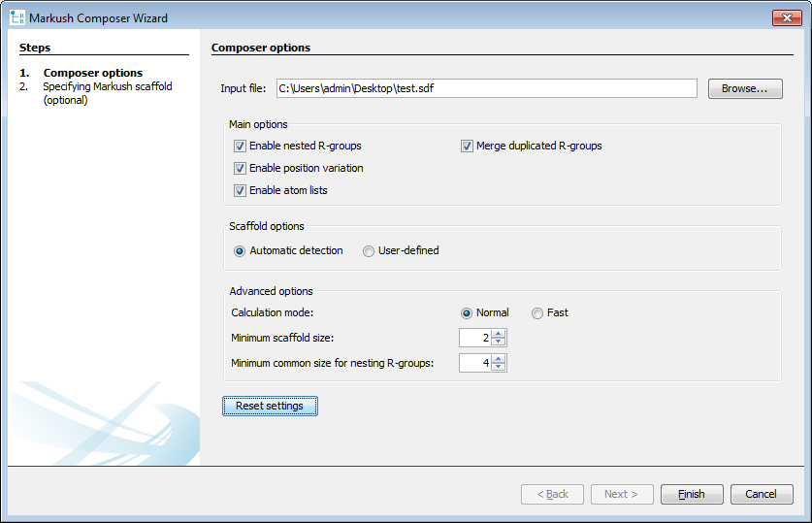This screenshot has height=523, width=812.
Task: Click the Reset settings button
Action: click(x=270, y=406)
